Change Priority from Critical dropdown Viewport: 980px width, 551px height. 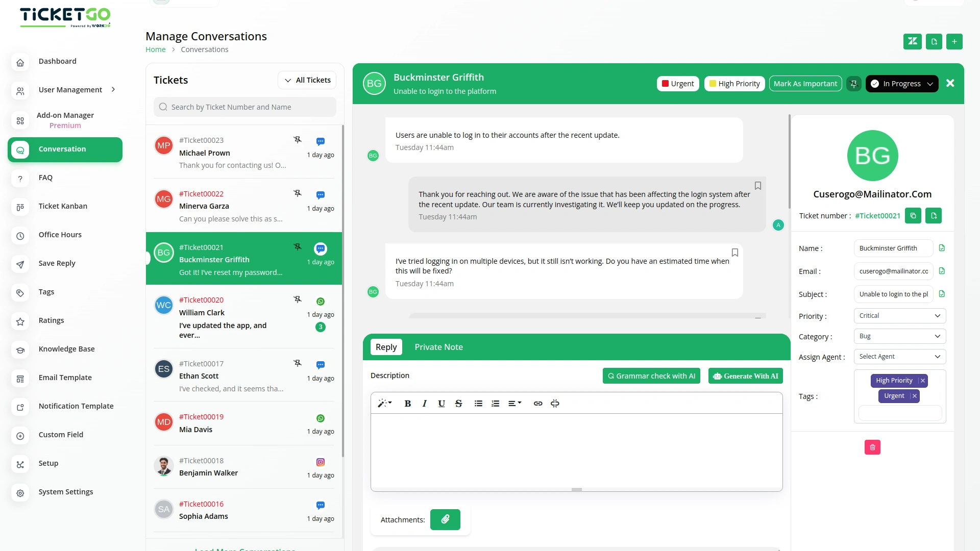899,315
